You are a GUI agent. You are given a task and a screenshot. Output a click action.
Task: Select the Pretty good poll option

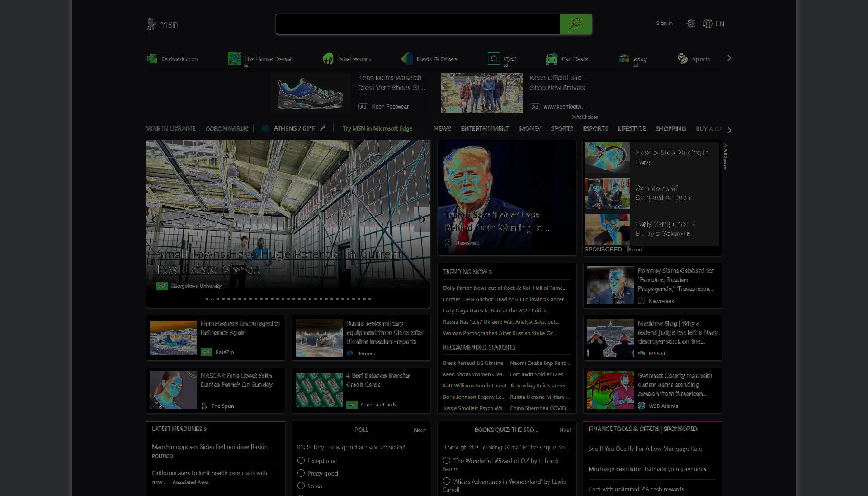[301, 473]
